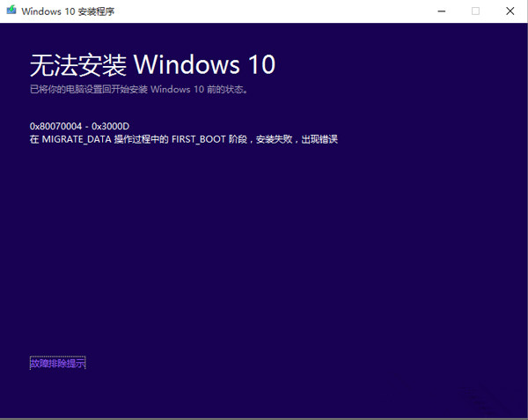Close the Windows 10 安装程序 window
This screenshot has height=420, width=528.
[510, 11]
